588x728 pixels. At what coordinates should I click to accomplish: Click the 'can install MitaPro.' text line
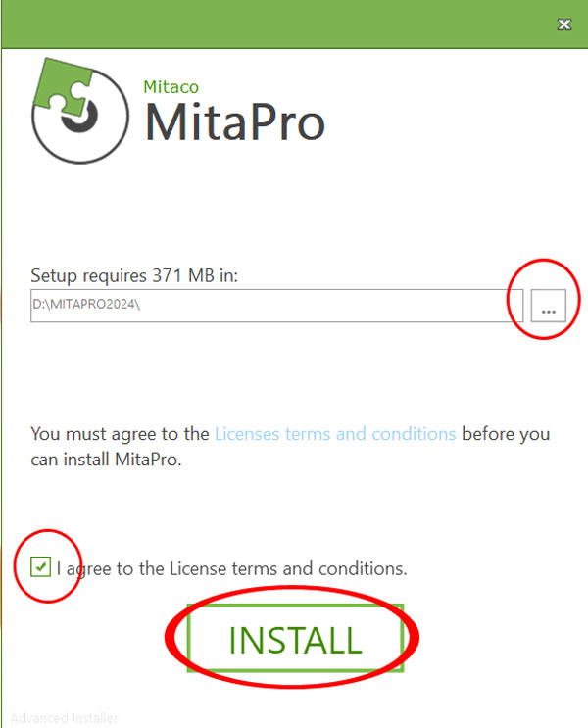[x=106, y=460]
